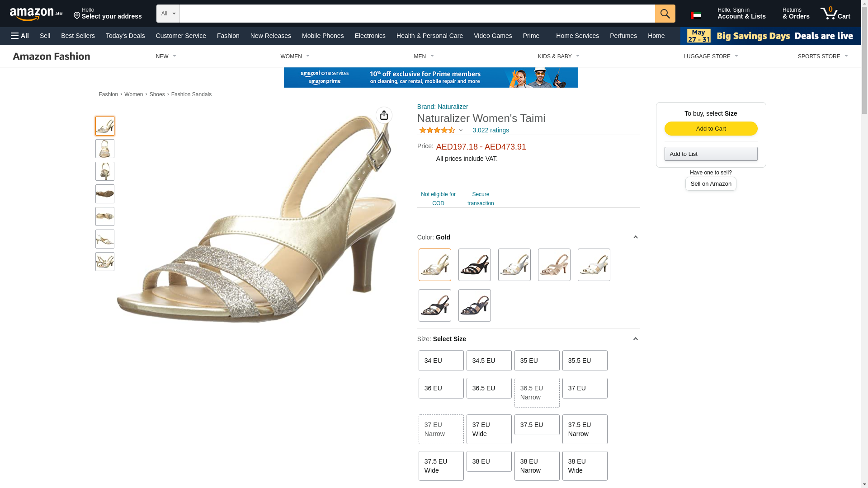Viewport: 868px width, 488px height.
Task: Go to Mobile Phones in the navigation bar
Action: 322,36
